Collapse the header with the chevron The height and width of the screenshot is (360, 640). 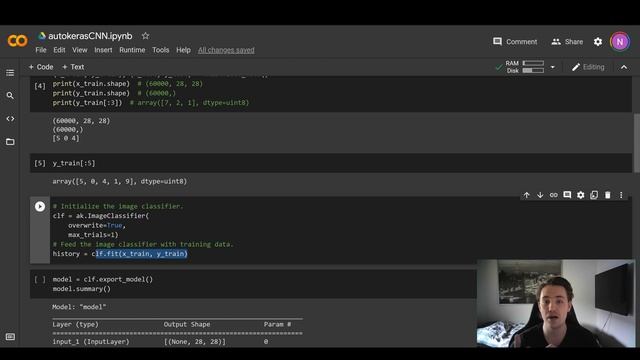pyautogui.click(x=624, y=67)
